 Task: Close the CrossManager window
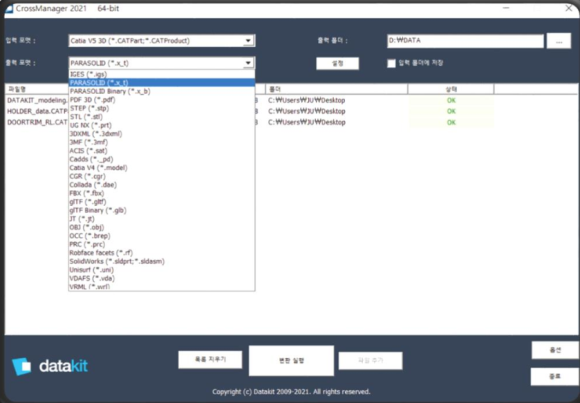(569, 8)
